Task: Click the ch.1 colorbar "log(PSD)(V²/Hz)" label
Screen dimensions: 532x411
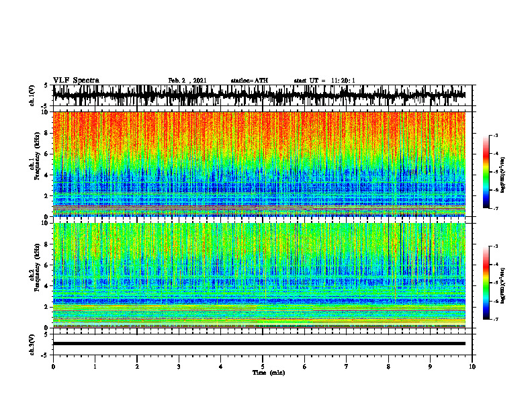Action: coord(503,175)
